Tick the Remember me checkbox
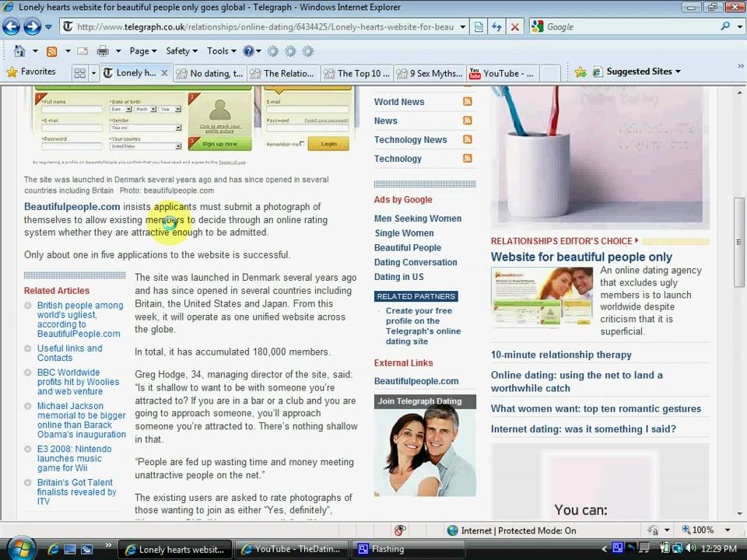The width and height of the screenshot is (747, 560). point(302,143)
